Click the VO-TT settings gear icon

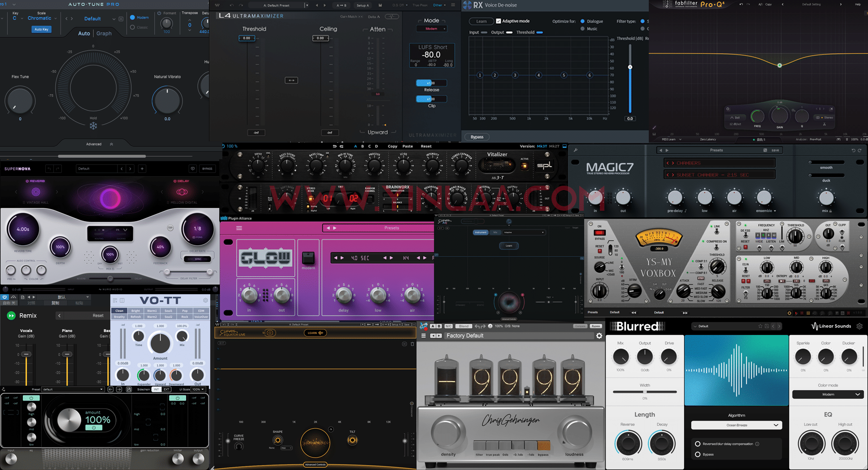[205, 300]
